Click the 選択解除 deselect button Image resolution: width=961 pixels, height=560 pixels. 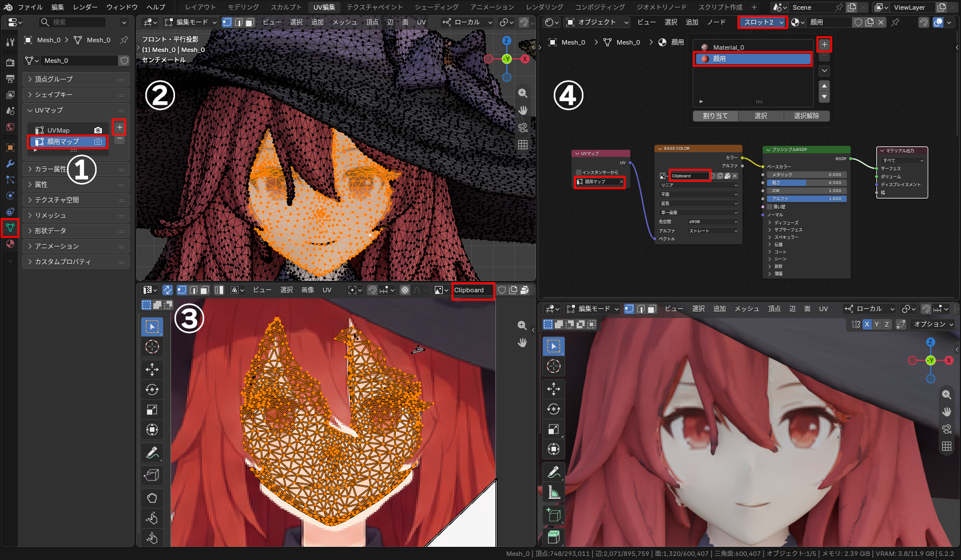pyautogui.click(x=806, y=116)
